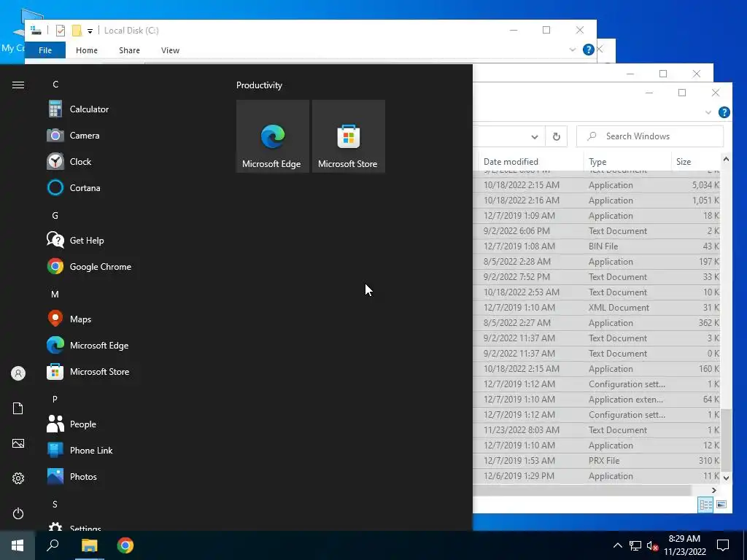Open the File tab in Local Disk window
Viewport: 747px width, 560px height.
[x=45, y=50]
